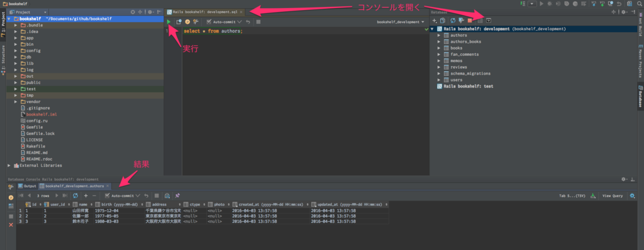Reload results with the refresh icon in results toolbar

tap(75, 196)
